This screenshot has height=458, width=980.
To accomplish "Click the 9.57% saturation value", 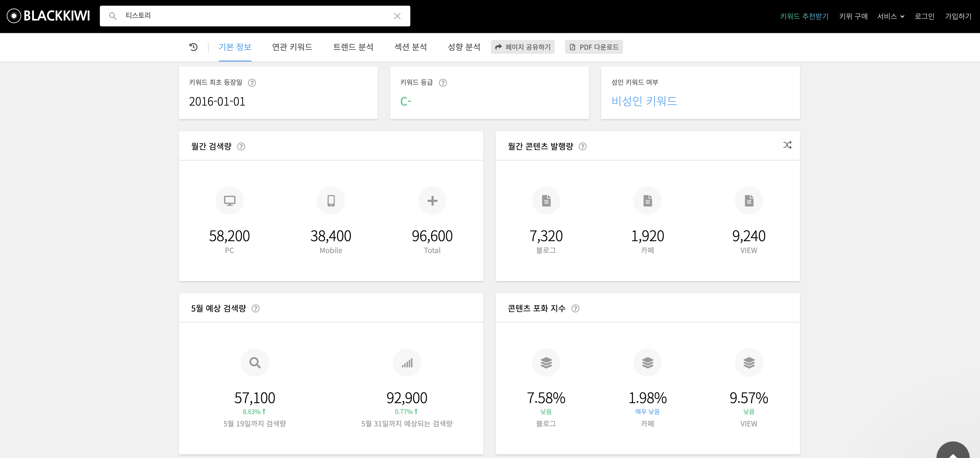I will 749,398.
